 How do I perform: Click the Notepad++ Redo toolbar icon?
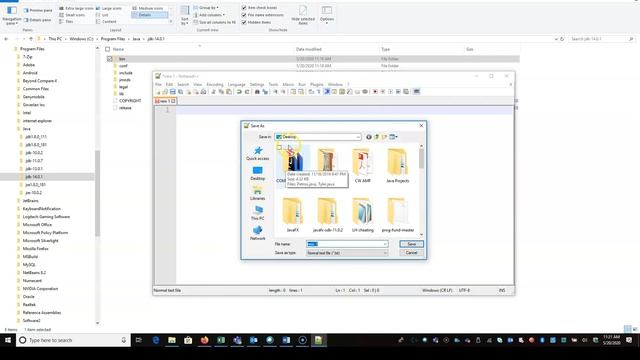[x=247, y=92]
